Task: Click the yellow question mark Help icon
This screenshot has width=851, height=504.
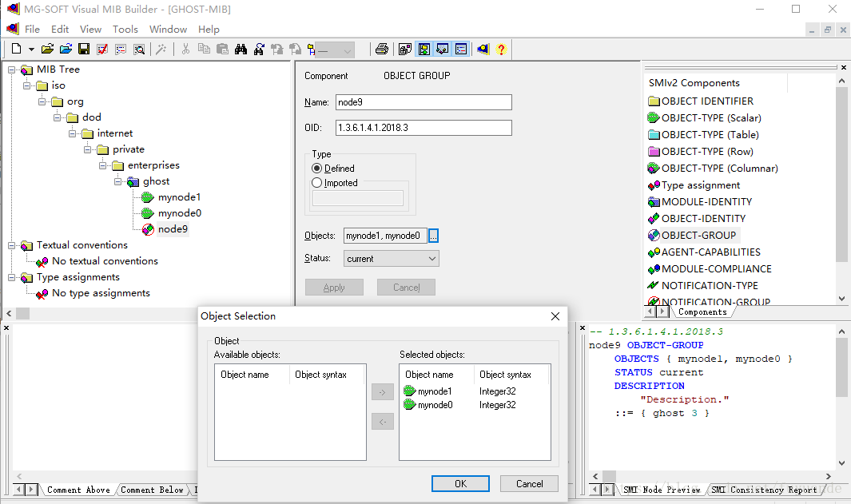Action: [x=501, y=50]
